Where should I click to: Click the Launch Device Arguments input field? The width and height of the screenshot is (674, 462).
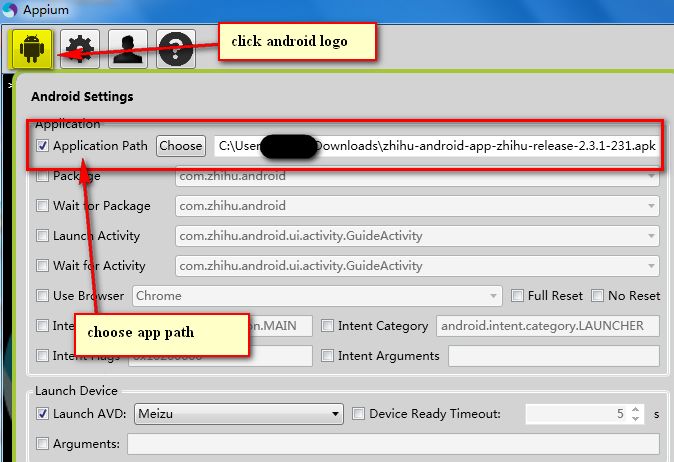coord(392,444)
